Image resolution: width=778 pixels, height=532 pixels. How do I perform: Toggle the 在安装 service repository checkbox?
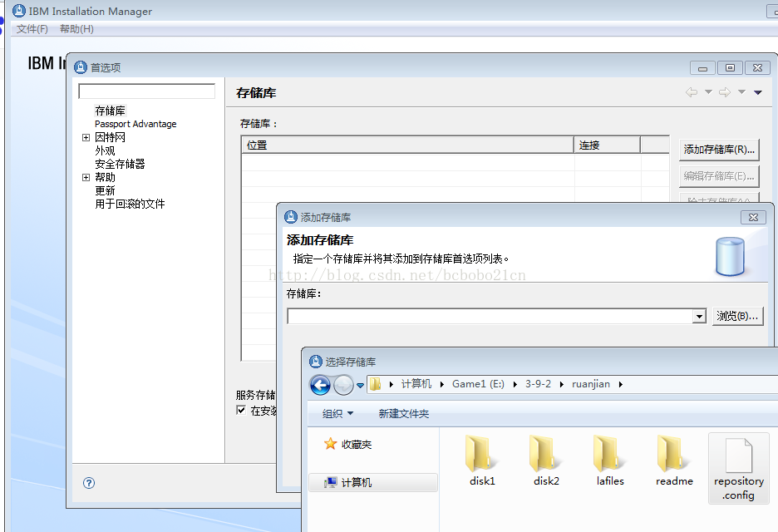coord(241,410)
